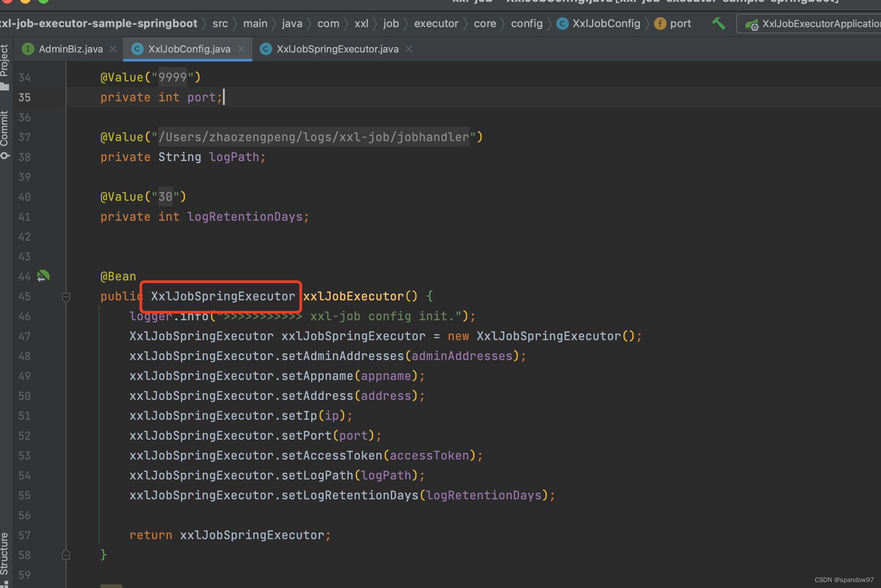This screenshot has width=881, height=588.
Task: Click the xxl-job-executor-sample-springboot module breadcrumb
Action: 99,24
